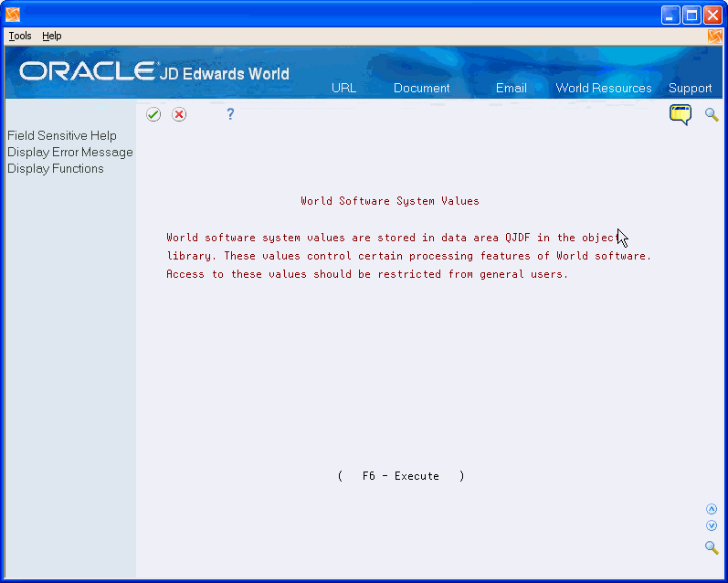
Task: Close the application window
Action: [712, 16]
